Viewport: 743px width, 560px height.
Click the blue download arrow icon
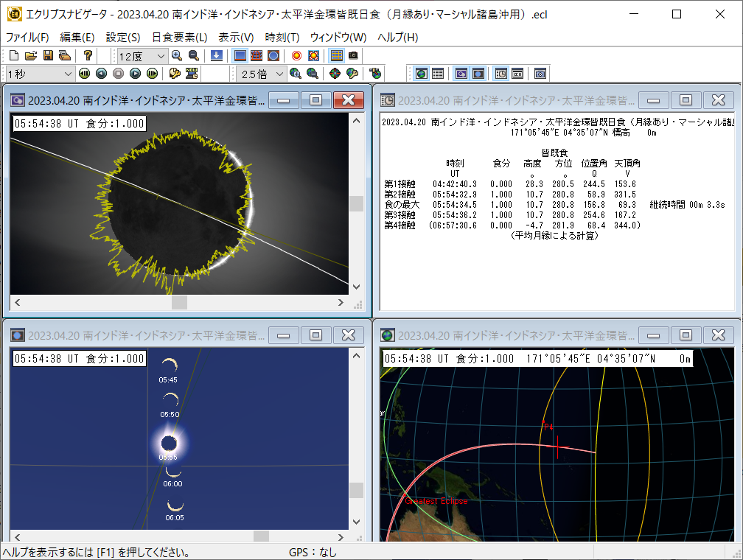(x=216, y=55)
